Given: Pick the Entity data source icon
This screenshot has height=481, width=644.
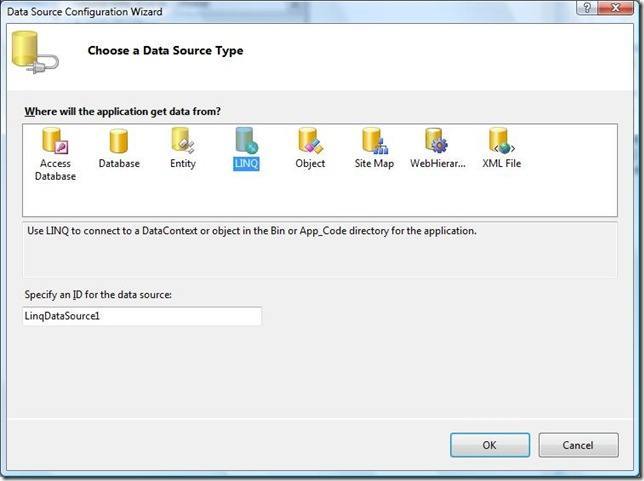Looking at the screenshot, I should [x=182, y=143].
